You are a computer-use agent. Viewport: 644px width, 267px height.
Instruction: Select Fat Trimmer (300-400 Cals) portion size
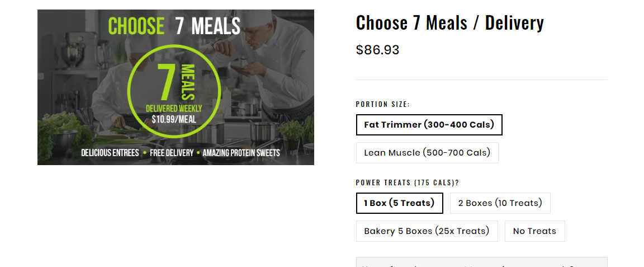[429, 125]
